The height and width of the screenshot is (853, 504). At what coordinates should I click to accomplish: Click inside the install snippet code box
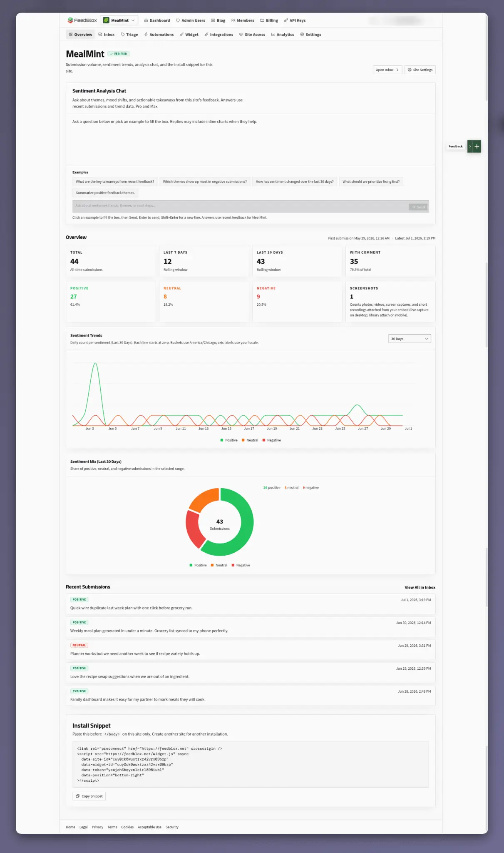[251, 764]
